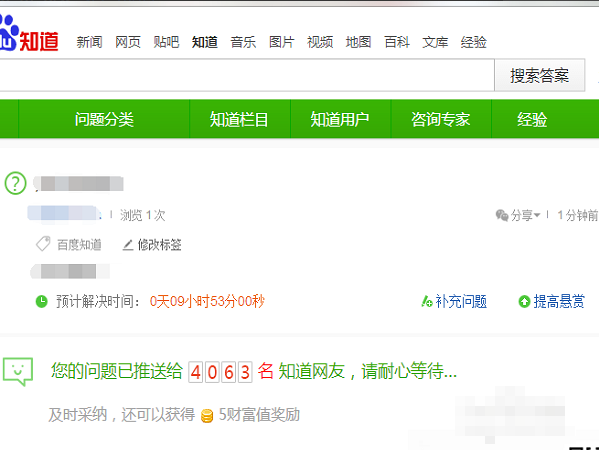Open the 知道栏目 green tab

(239, 119)
